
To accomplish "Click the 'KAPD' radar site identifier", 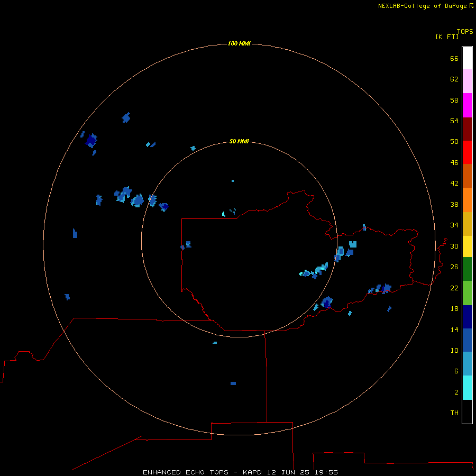I will coord(253,472).
